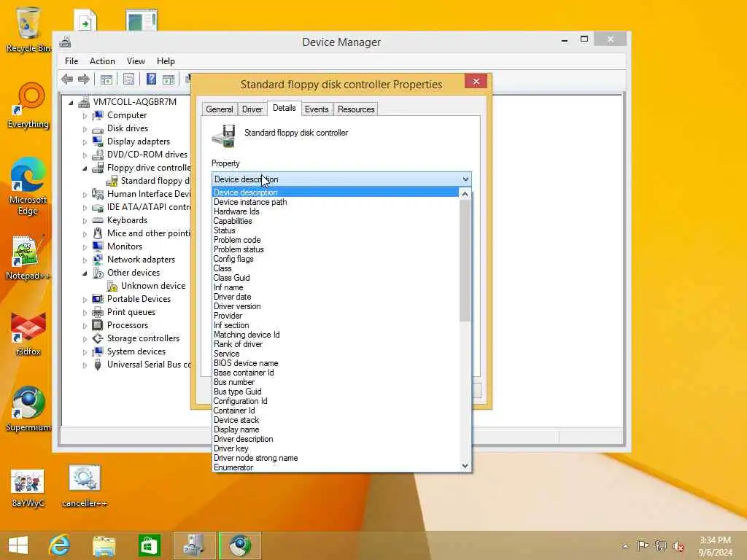747x560 pixels.
Task: Open the File menu
Action: click(x=71, y=61)
